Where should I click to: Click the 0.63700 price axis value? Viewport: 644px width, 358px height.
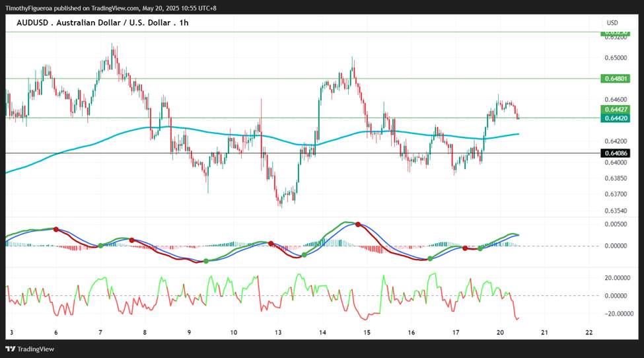[616, 194]
